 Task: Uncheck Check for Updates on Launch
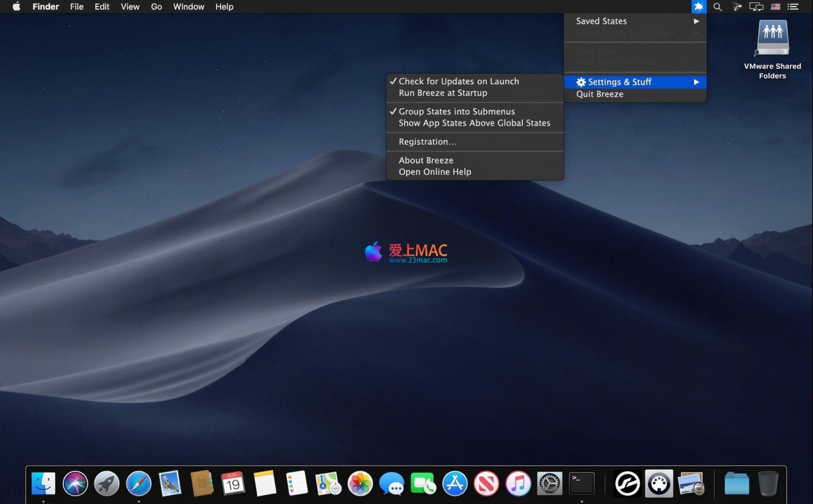tap(459, 82)
